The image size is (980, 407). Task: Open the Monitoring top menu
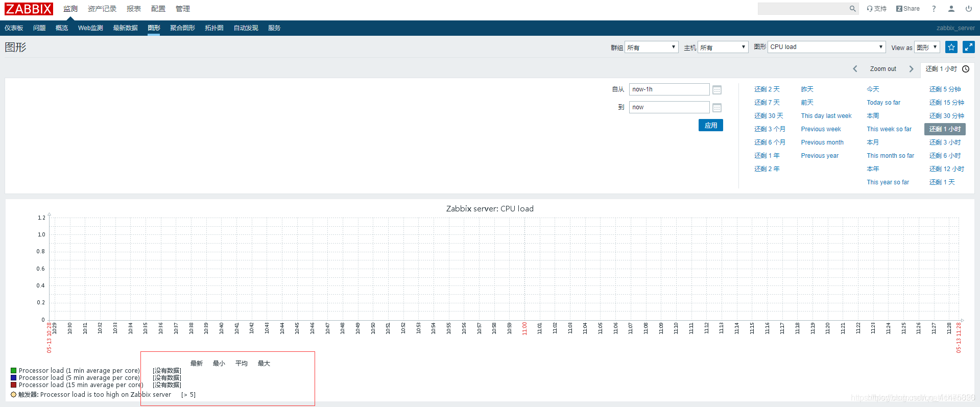pyautogui.click(x=70, y=9)
